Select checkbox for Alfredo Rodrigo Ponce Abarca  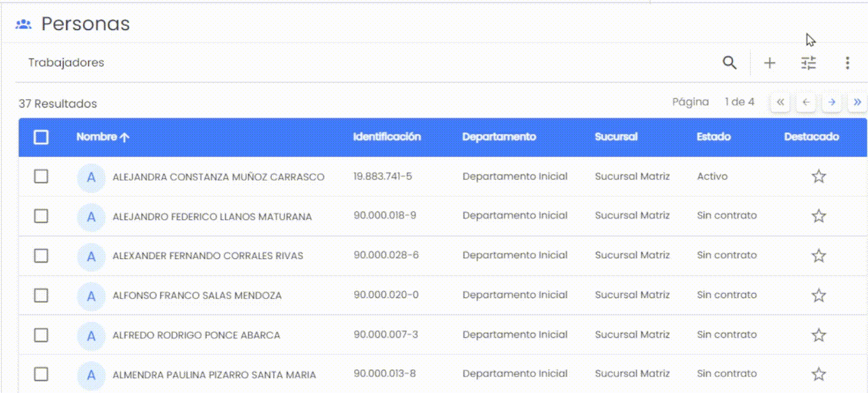[x=41, y=335]
